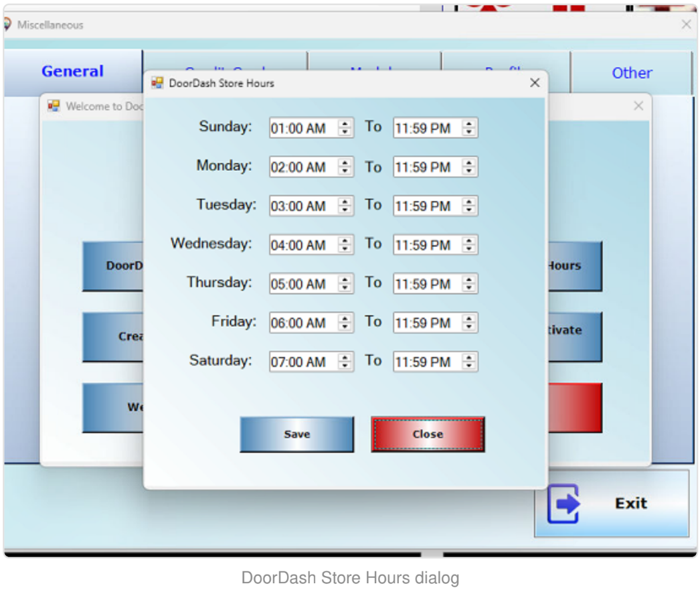Click the Sunday opening time field

[311, 128]
